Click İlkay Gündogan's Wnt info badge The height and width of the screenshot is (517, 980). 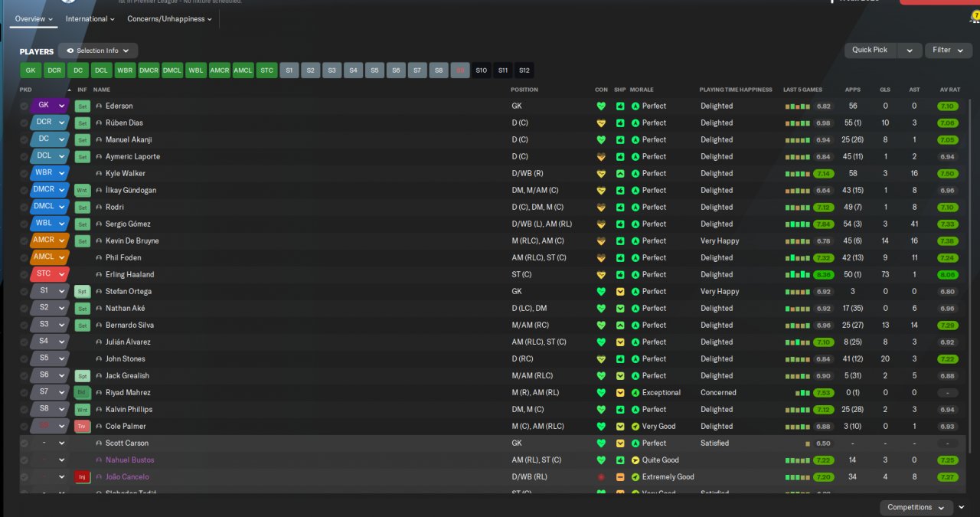coord(82,190)
